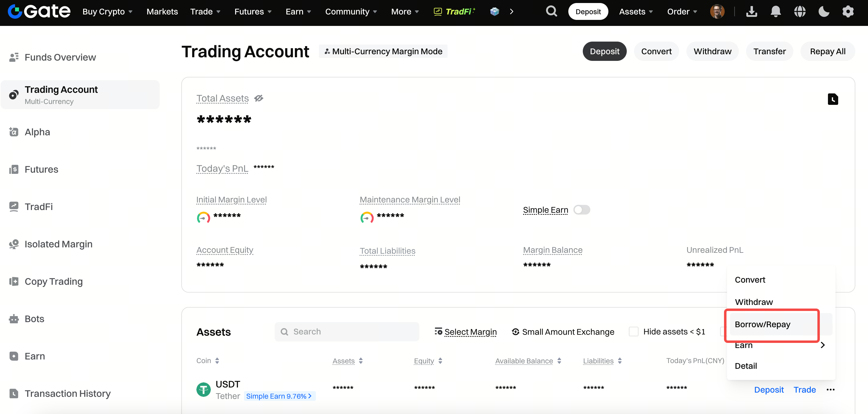The height and width of the screenshot is (414, 868).
Task: Expand Earn submenu in context menu
Action: tap(779, 345)
